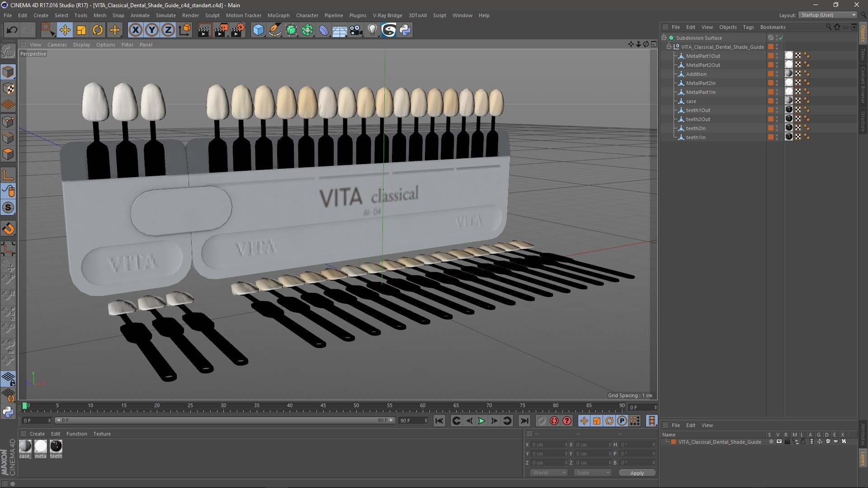Viewport: 868px width, 488px height.
Task: Adjust X position stepper arrows
Action: (566, 445)
